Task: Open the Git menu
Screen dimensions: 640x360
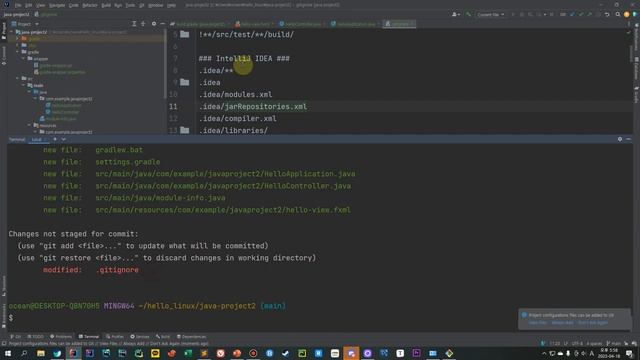Action: [142, 5]
